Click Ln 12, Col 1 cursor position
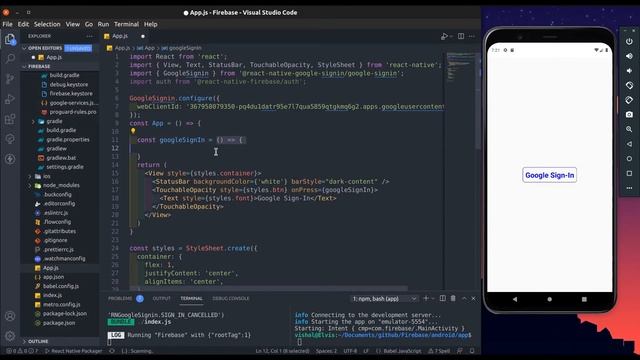 point(282,351)
